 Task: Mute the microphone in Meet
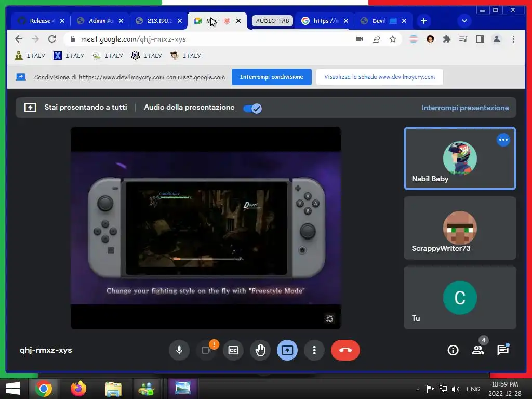click(x=179, y=350)
